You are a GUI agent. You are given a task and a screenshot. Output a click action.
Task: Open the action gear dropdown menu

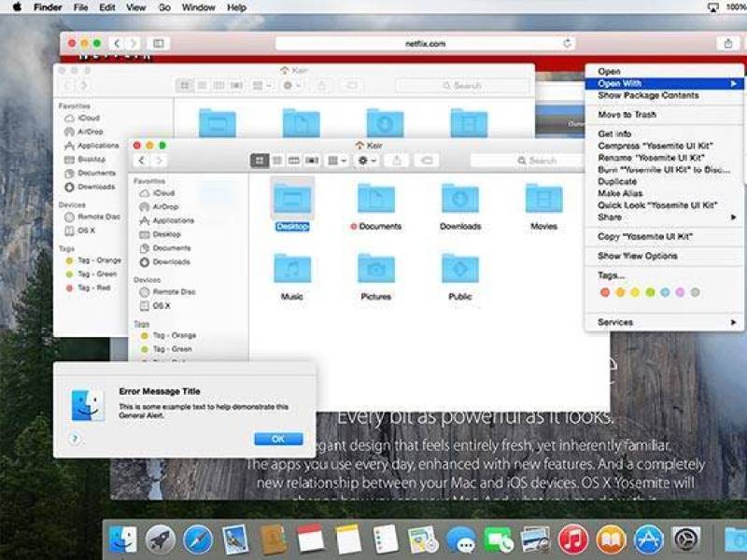point(365,161)
